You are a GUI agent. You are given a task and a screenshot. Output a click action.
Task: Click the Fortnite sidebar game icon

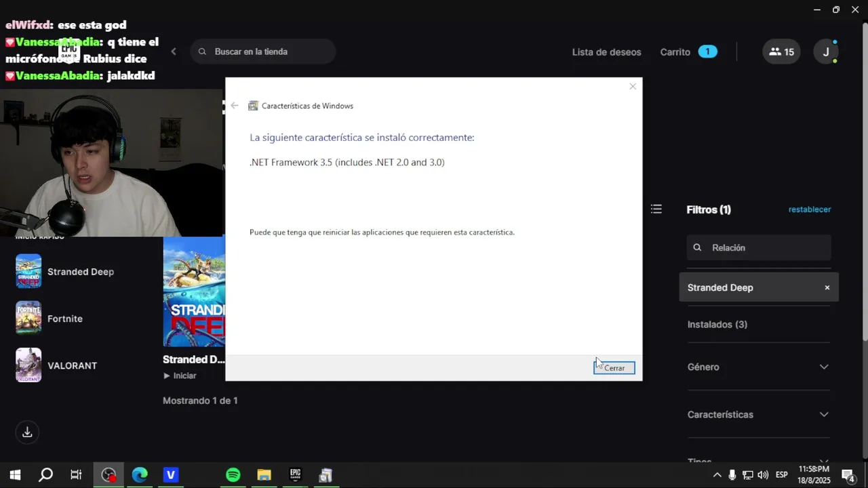coord(28,318)
